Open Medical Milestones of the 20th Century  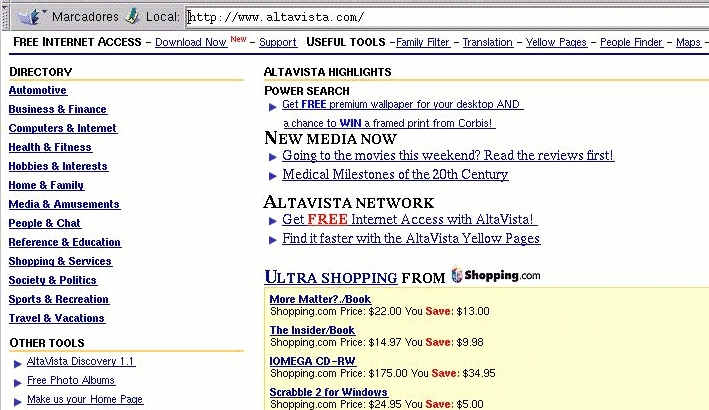(395, 174)
